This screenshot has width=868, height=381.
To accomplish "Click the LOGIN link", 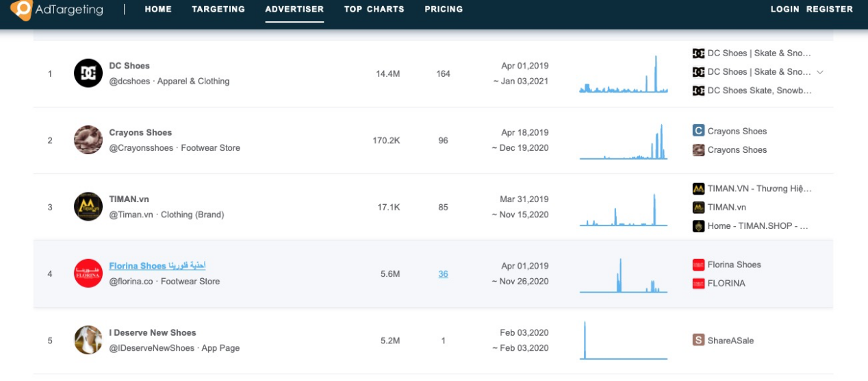I will pyautogui.click(x=784, y=10).
